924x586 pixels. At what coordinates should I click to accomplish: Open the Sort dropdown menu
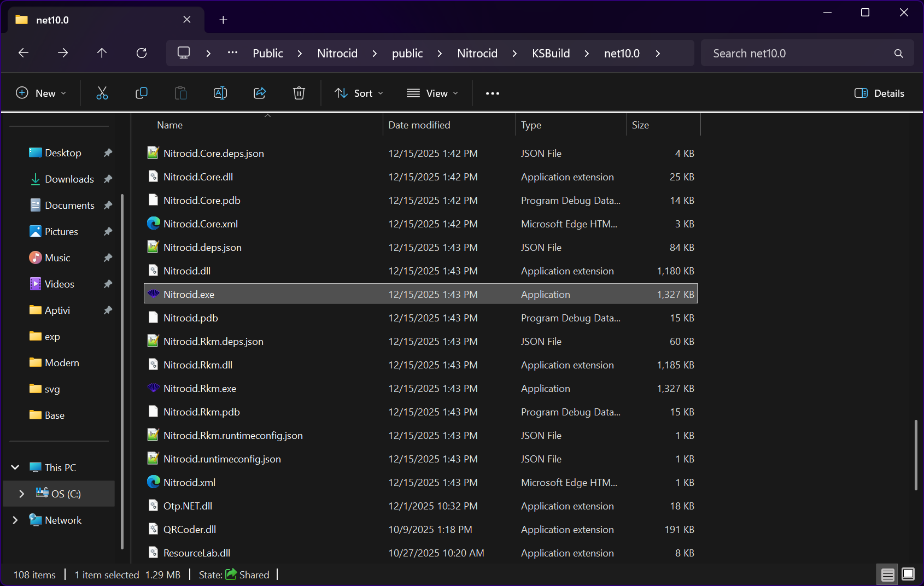point(359,93)
